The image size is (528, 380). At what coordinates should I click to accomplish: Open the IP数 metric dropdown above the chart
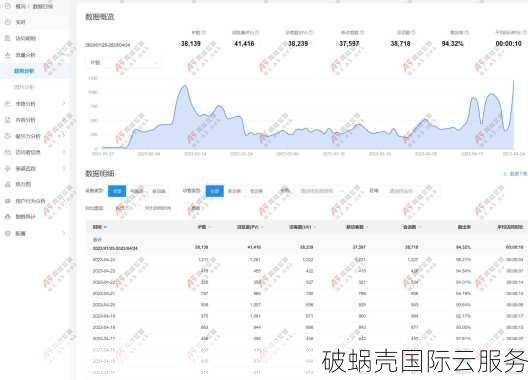124,63
